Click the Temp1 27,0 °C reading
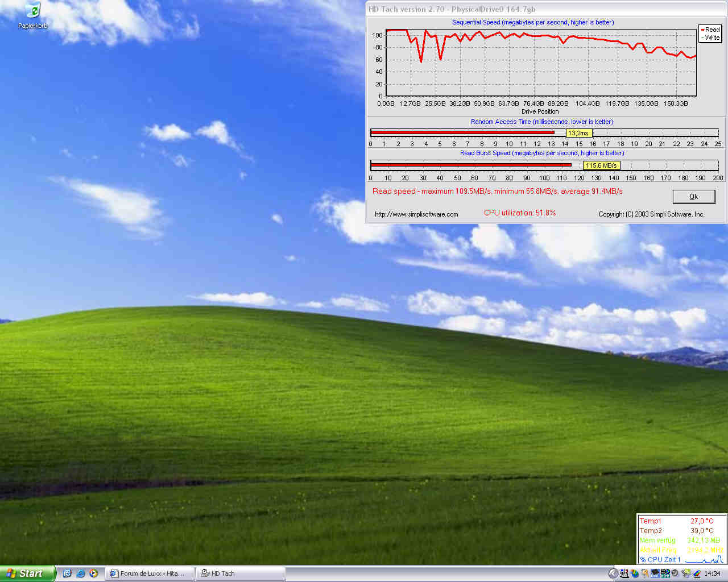Viewport: 728px width, 582px height. click(677, 521)
